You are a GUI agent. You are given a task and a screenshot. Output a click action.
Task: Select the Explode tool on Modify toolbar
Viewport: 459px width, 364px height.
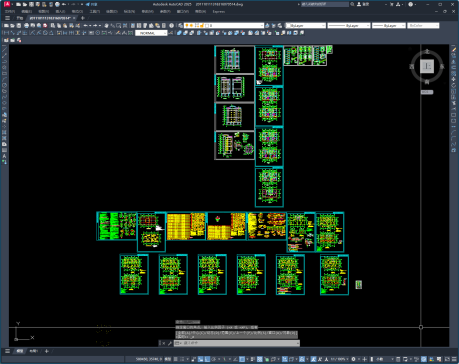pyautogui.click(x=454, y=150)
